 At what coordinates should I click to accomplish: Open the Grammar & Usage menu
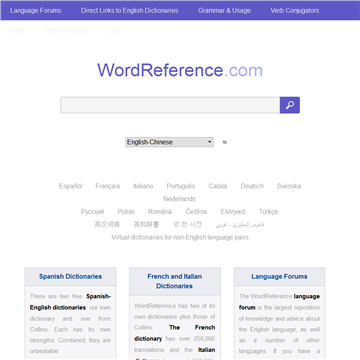(x=224, y=10)
